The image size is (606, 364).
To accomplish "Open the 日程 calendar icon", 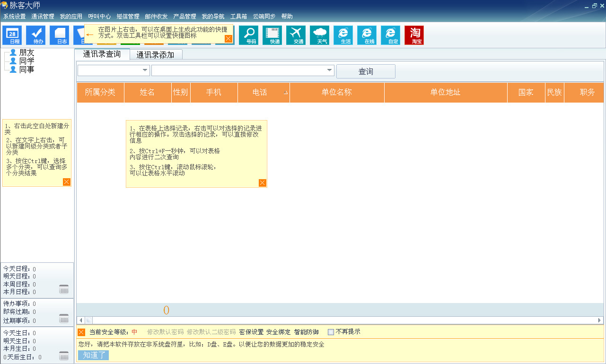I will [12, 35].
